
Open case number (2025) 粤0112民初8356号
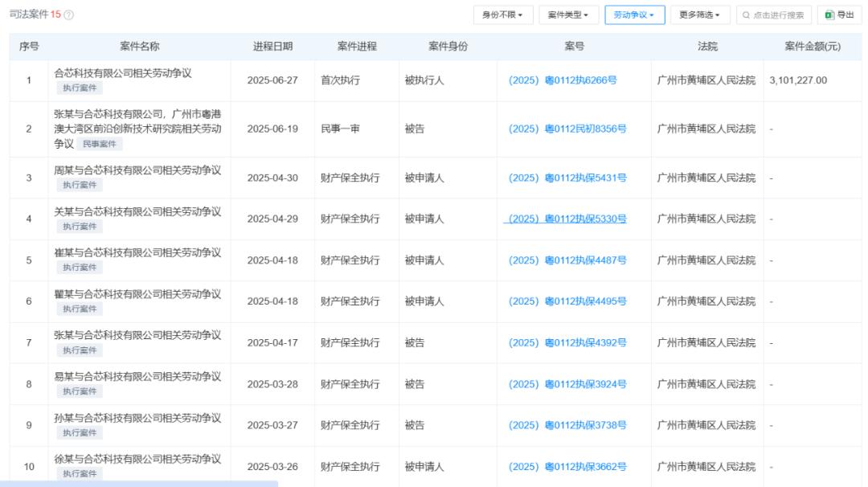point(567,129)
